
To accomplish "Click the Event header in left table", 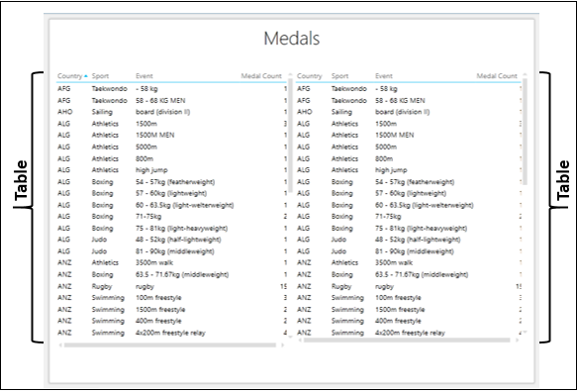I will coord(144,76).
